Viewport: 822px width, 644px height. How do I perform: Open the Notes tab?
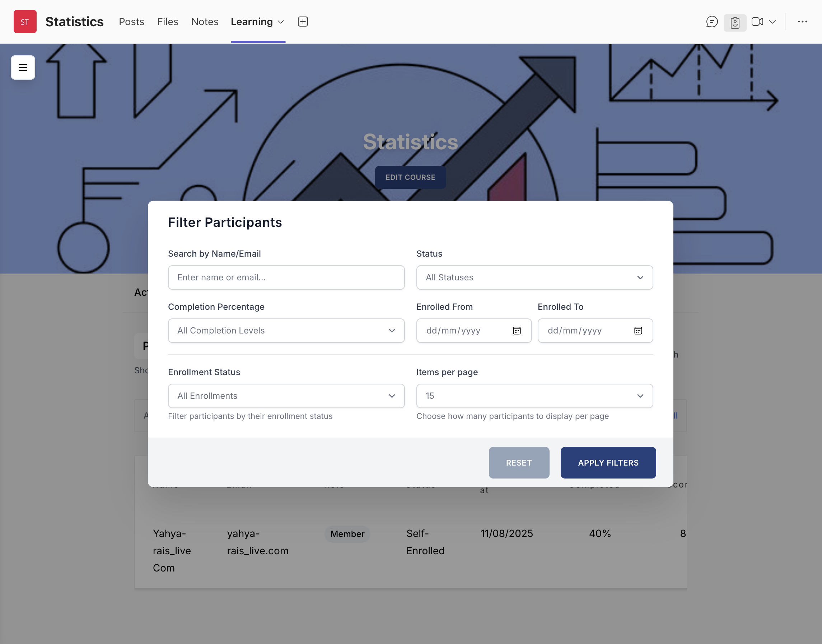(x=205, y=22)
